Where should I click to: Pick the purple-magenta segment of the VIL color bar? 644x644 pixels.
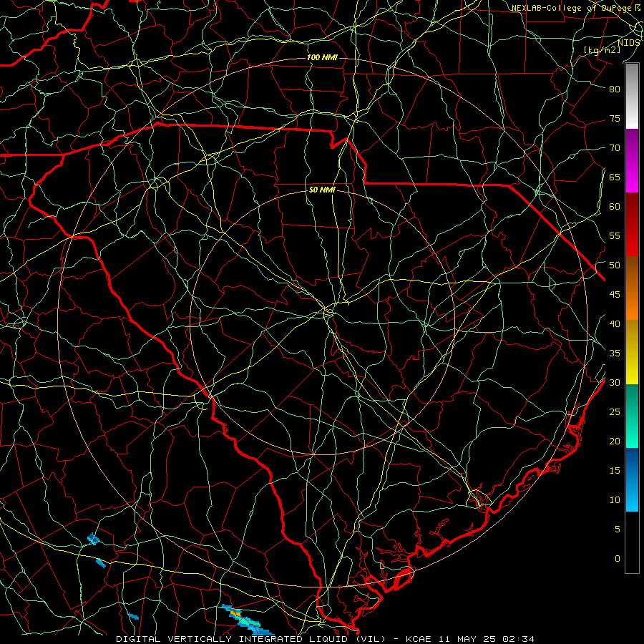[632, 160]
